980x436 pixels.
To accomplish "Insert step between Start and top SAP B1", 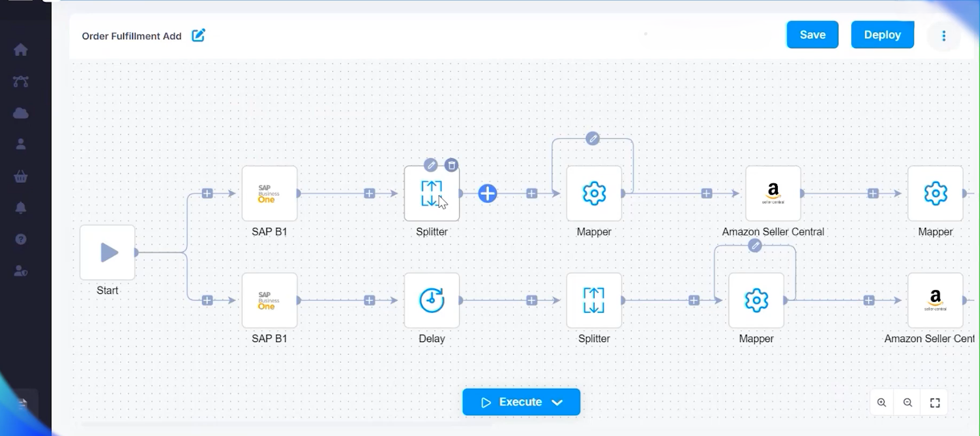I will click(x=207, y=194).
